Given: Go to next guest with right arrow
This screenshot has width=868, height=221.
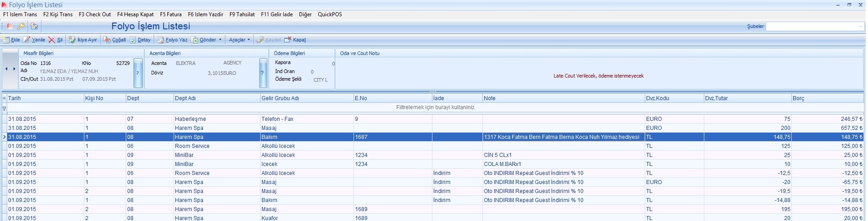Looking at the screenshot, I should (x=14, y=69).
